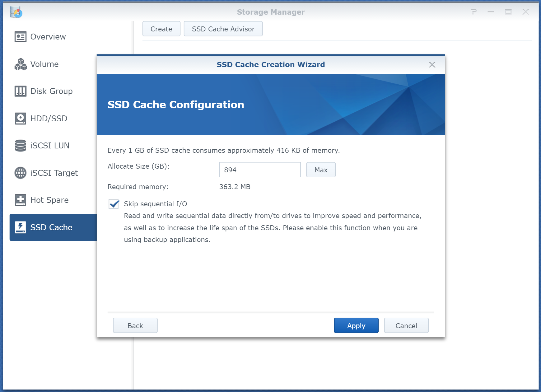Image resolution: width=541 pixels, height=392 pixels.
Task: Click the Allocate Size input field
Action: point(260,170)
